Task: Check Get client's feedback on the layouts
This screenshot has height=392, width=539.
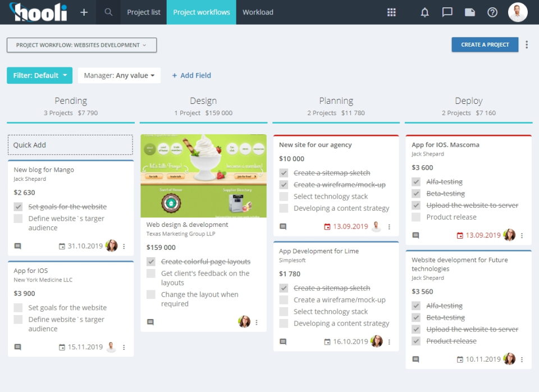Action: 151,274
